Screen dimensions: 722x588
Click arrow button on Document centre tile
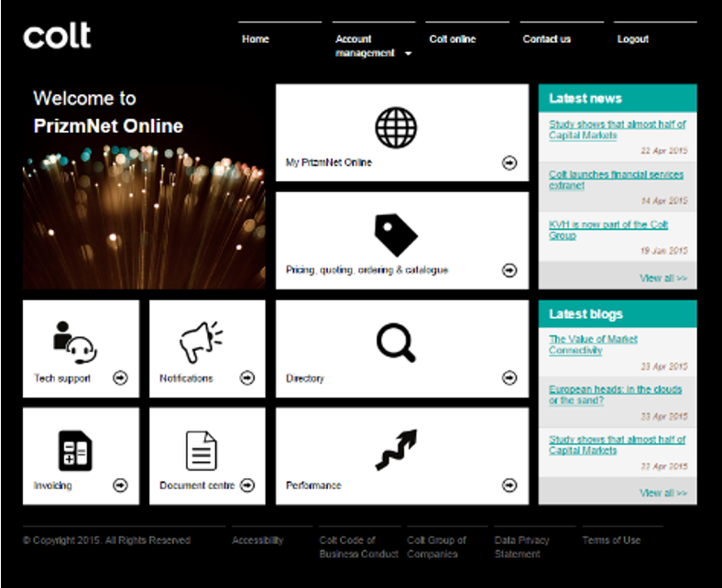(x=247, y=485)
